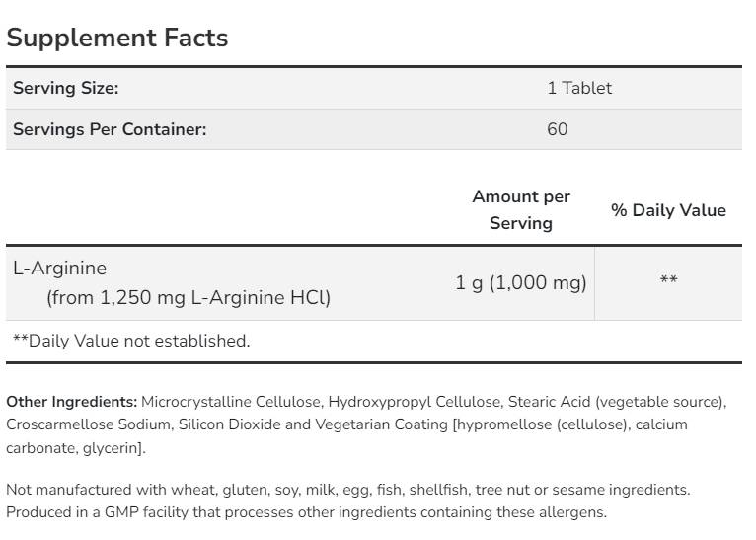Click the Produced in a GMP facility sentence
Screen dimensions: 756x540
tap(306, 512)
